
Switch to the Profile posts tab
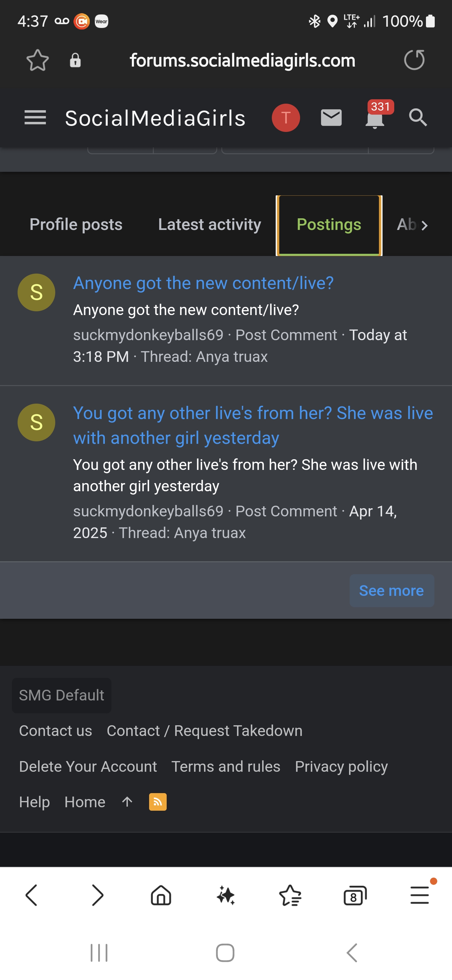tap(76, 225)
